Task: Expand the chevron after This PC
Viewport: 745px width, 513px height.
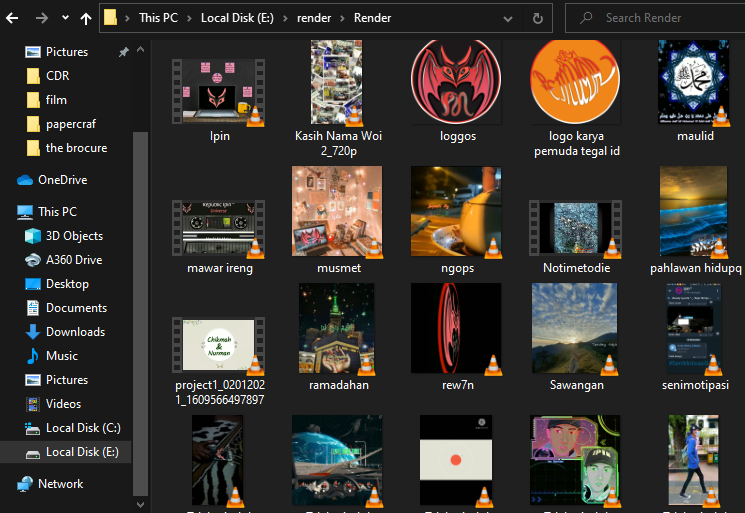Action: click(x=189, y=18)
